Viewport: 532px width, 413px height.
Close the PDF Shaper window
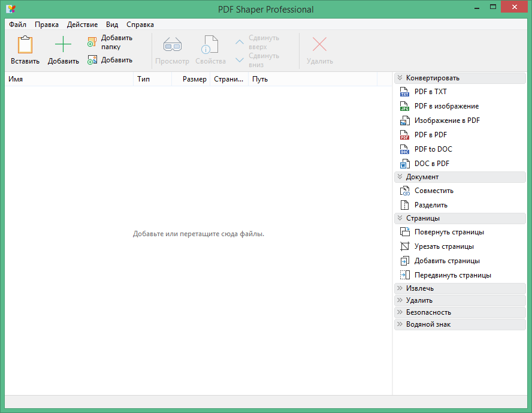pyautogui.click(x=515, y=7)
